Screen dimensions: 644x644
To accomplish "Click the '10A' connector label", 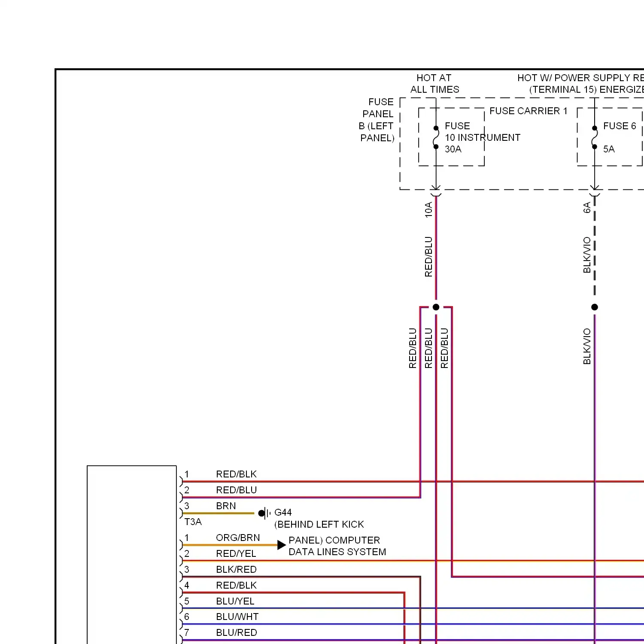I will (x=428, y=210).
